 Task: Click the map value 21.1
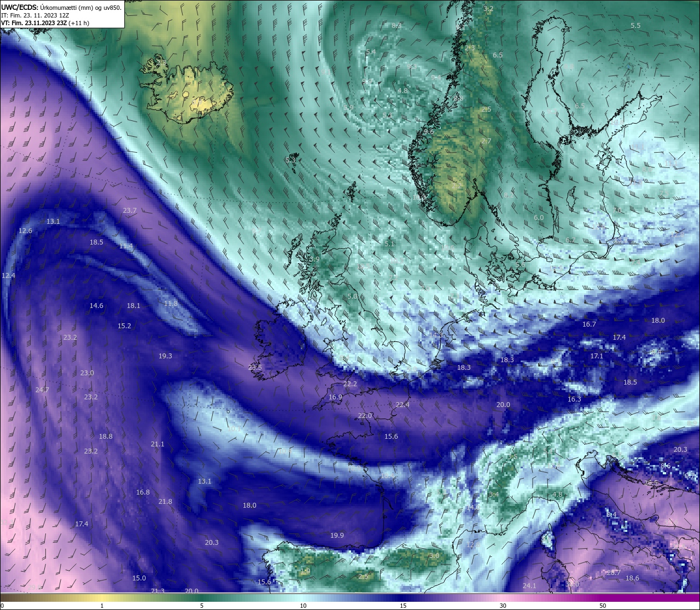pyautogui.click(x=157, y=444)
